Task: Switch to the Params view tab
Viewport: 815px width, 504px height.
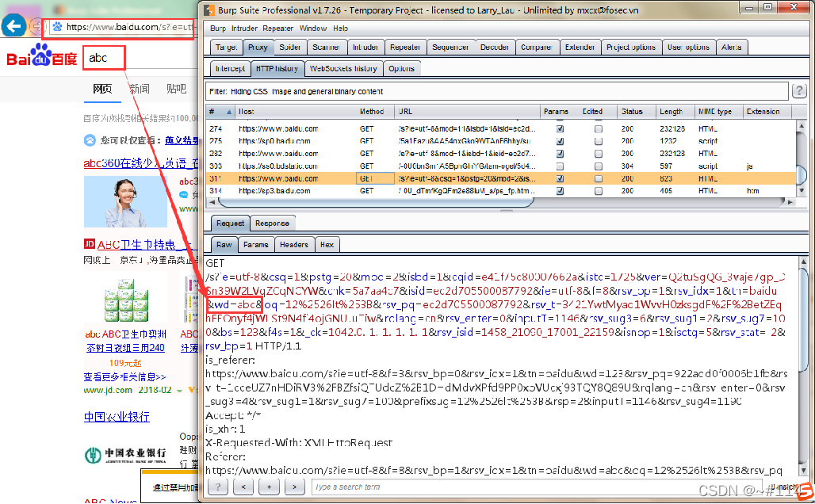Action: 256,245
